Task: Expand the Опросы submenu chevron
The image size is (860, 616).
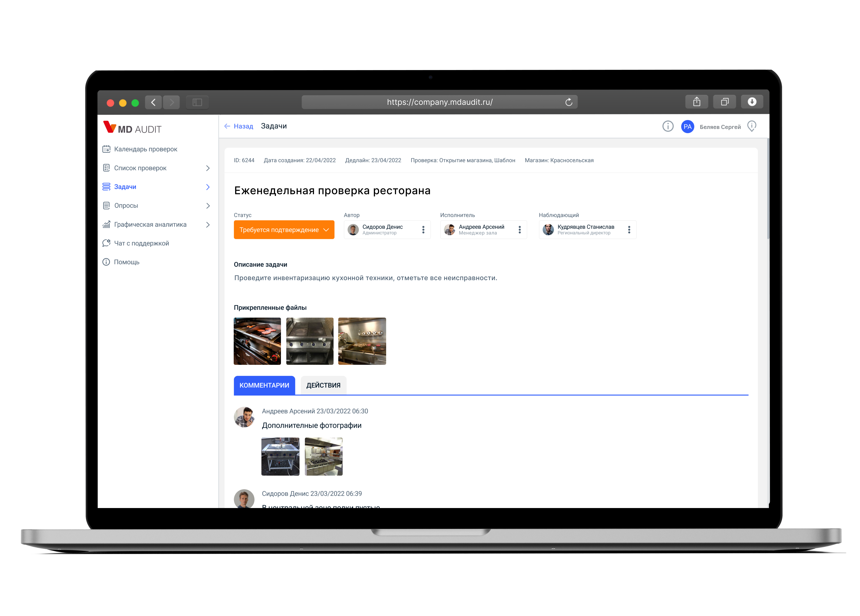Action: point(208,206)
